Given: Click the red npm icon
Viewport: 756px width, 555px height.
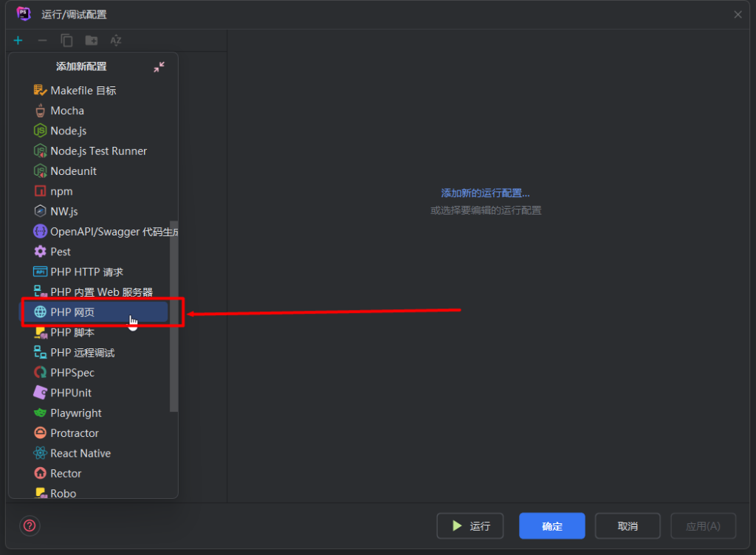Looking at the screenshot, I should 40,191.
